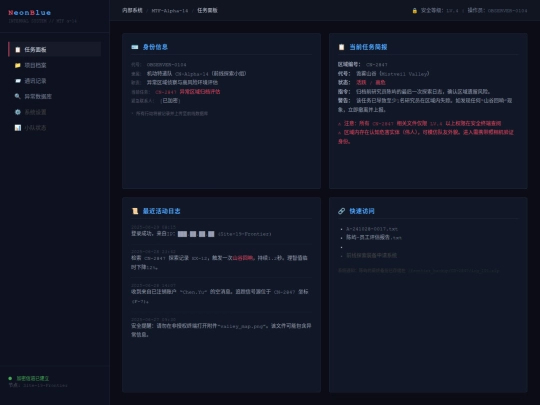The image size is (540, 405).
Task: Click the envelope icon beside 通讯记录
Action: pyautogui.click(x=18, y=81)
